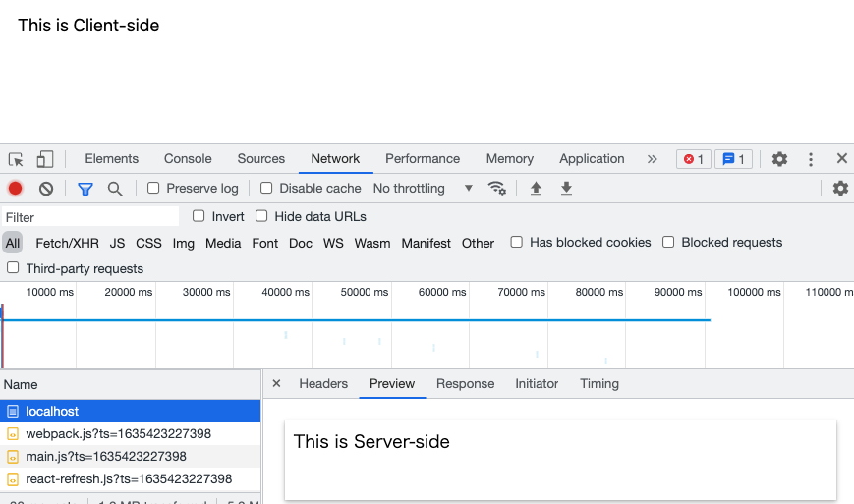This screenshot has width=854, height=504.
Task: Filter requests by Fetch/XHR type
Action: 67,243
